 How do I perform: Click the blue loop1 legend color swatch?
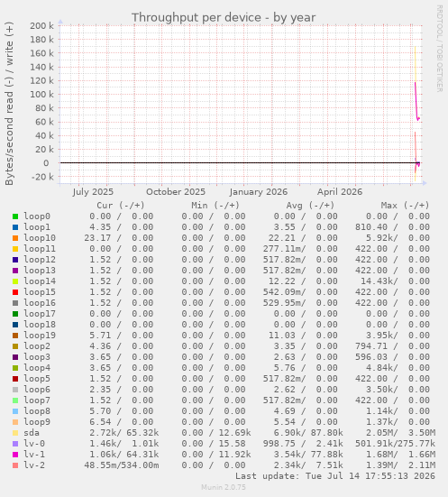15,227
